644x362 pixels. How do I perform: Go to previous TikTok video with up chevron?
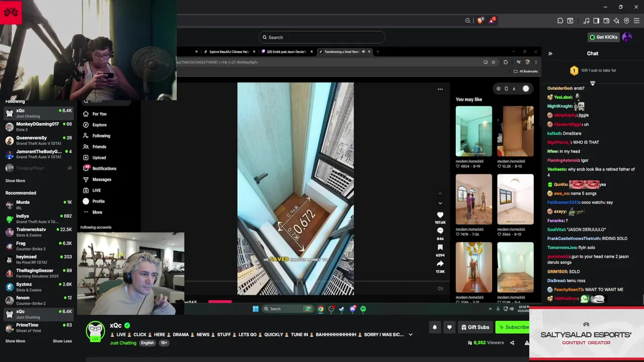440,194
